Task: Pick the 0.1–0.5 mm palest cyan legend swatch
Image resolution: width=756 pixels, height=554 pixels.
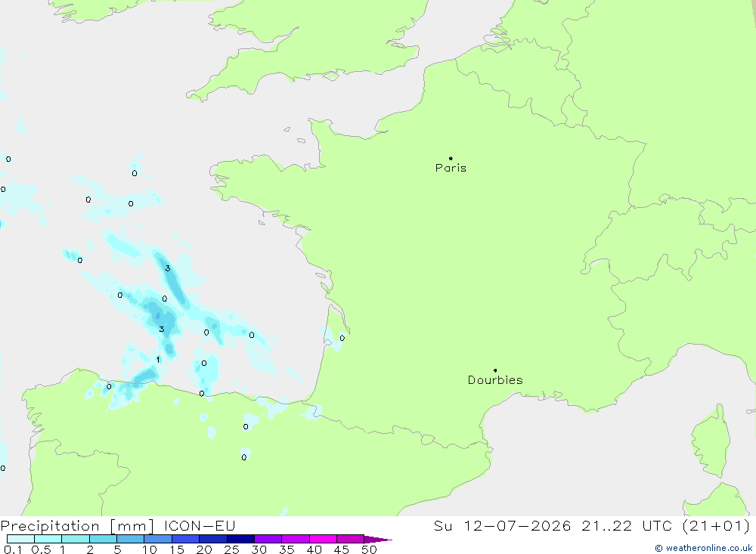Action: point(20,539)
